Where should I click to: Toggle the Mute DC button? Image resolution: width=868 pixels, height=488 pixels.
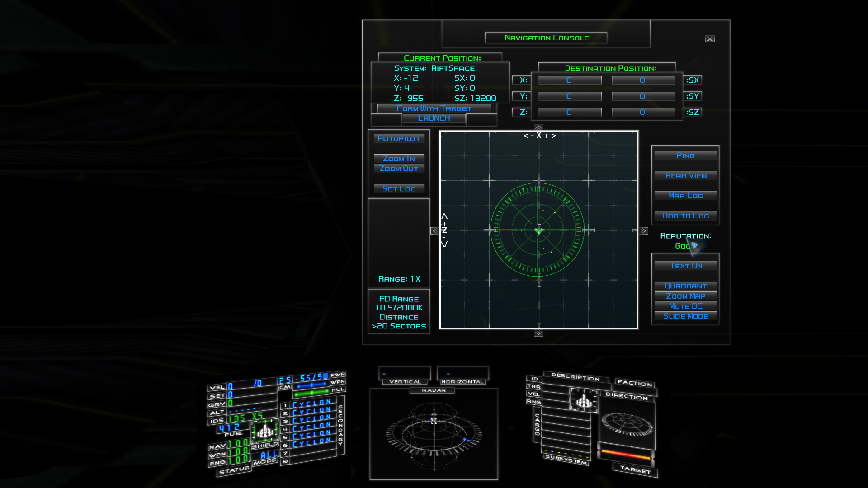click(686, 306)
